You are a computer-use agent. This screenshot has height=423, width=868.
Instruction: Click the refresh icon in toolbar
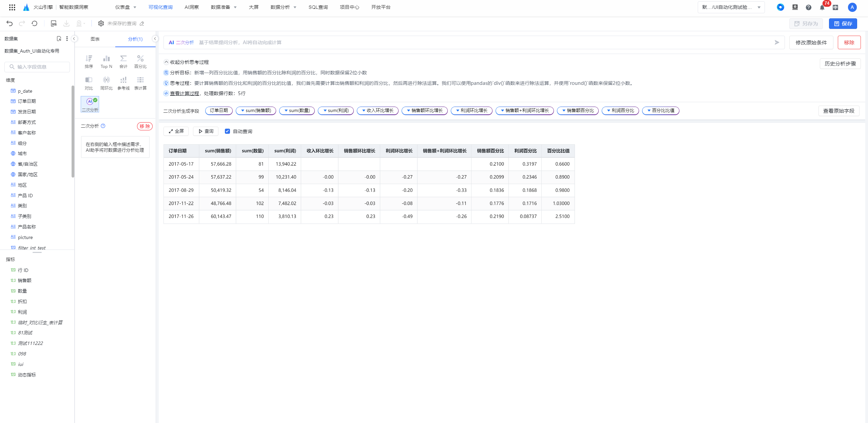(34, 23)
